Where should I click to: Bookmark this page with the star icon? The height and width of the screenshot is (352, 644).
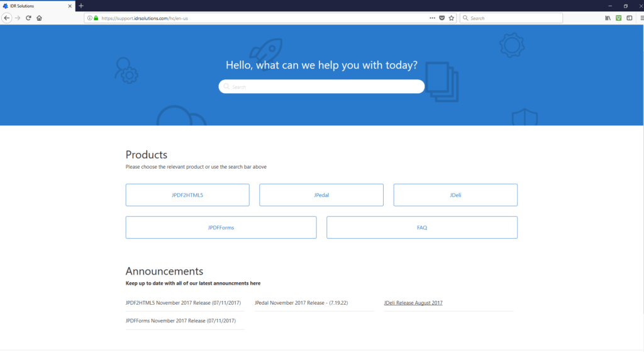click(452, 18)
